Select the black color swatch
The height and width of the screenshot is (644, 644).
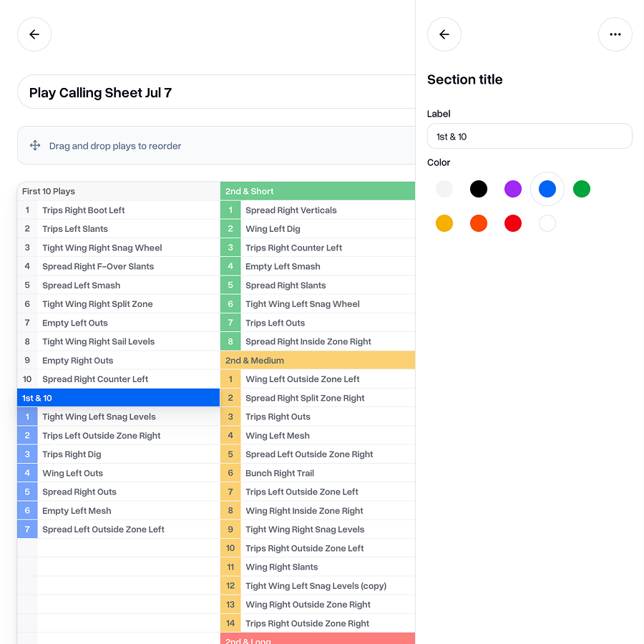click(479, 189)
